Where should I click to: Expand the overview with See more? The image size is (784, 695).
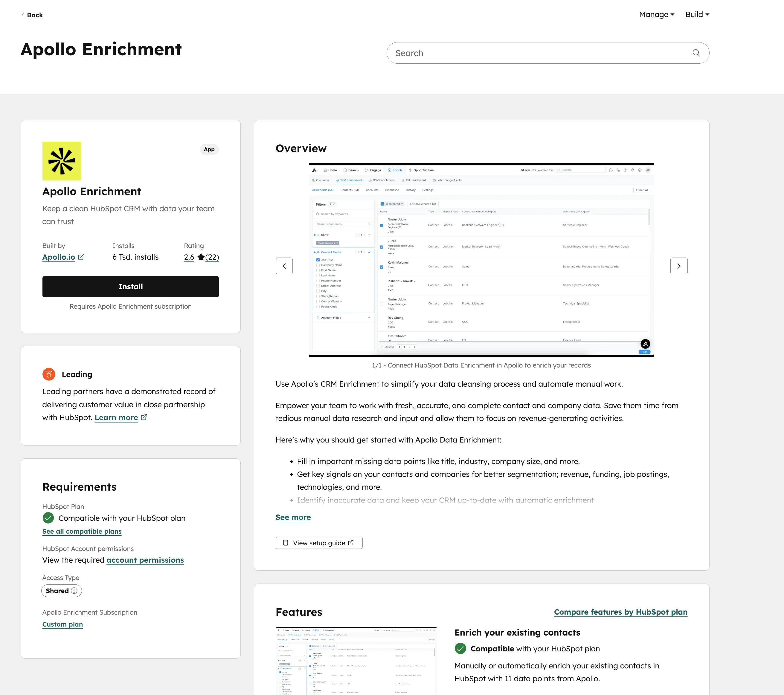coord(293,517)
